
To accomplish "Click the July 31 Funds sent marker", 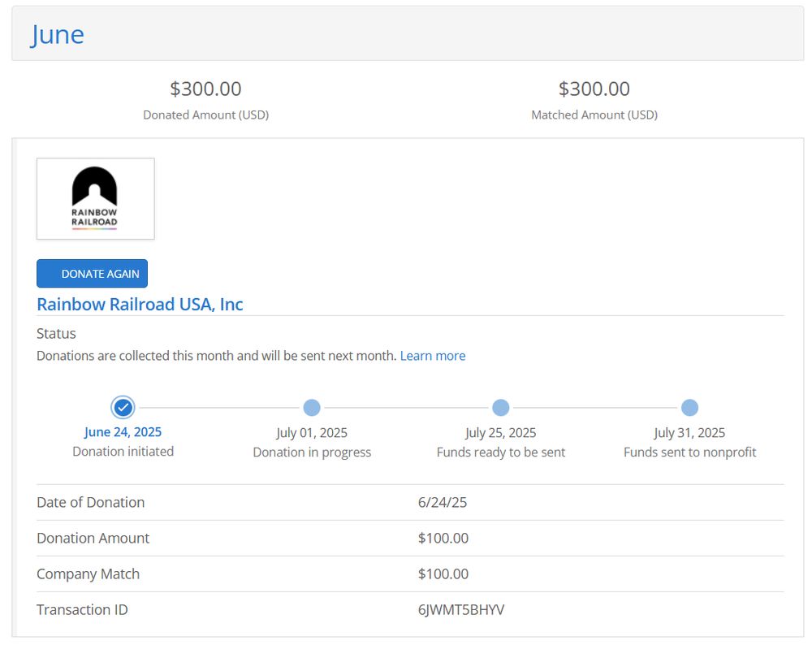I will tap(689, 408).
